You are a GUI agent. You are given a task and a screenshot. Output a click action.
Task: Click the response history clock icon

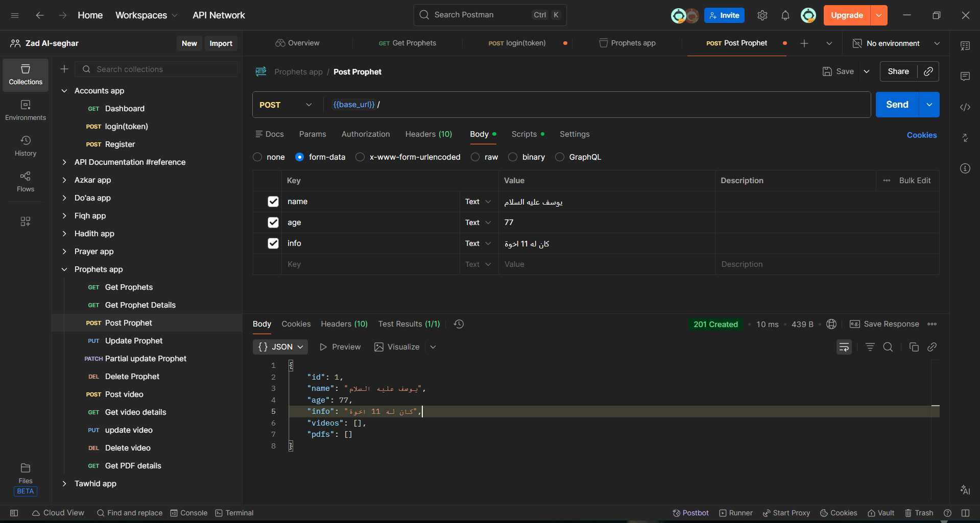tap(459, 324)
